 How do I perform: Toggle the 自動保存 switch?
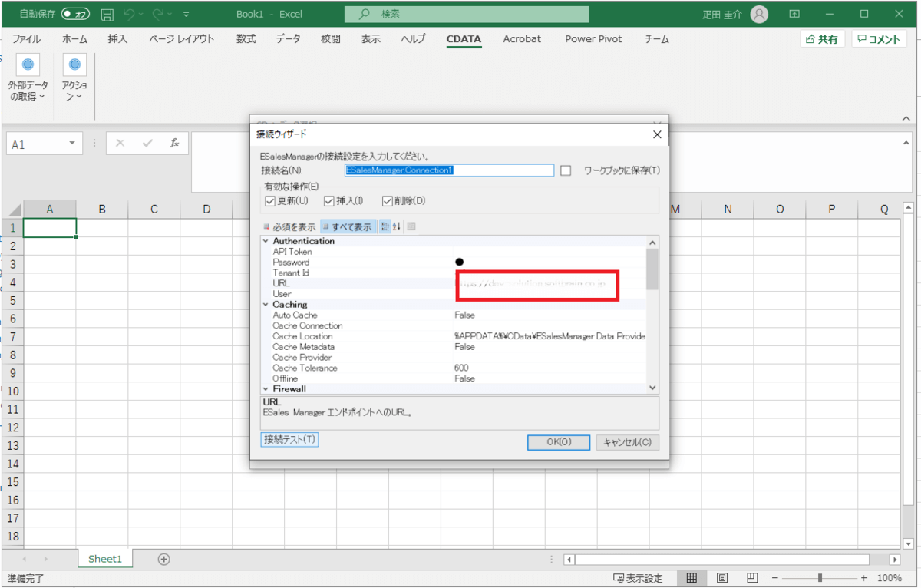coord(74,14)
